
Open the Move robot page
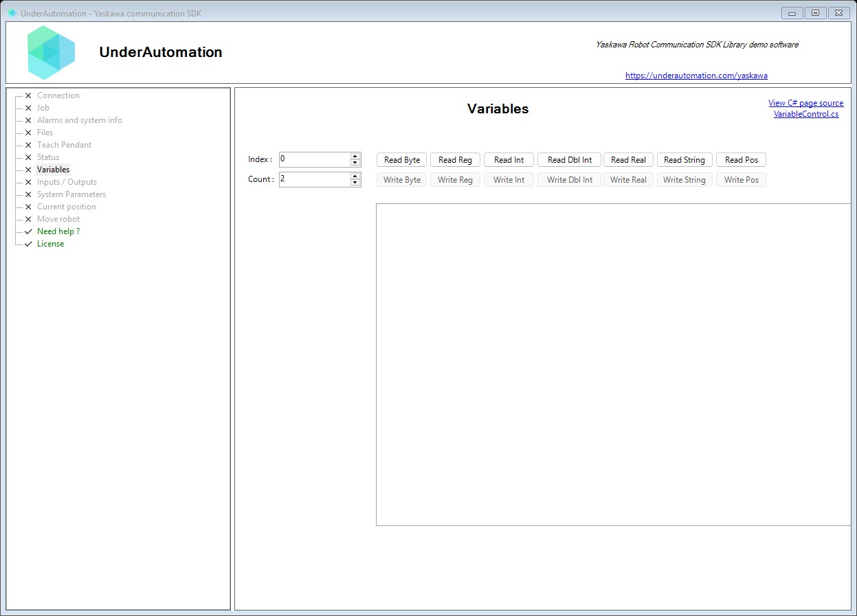coord(58,219)
